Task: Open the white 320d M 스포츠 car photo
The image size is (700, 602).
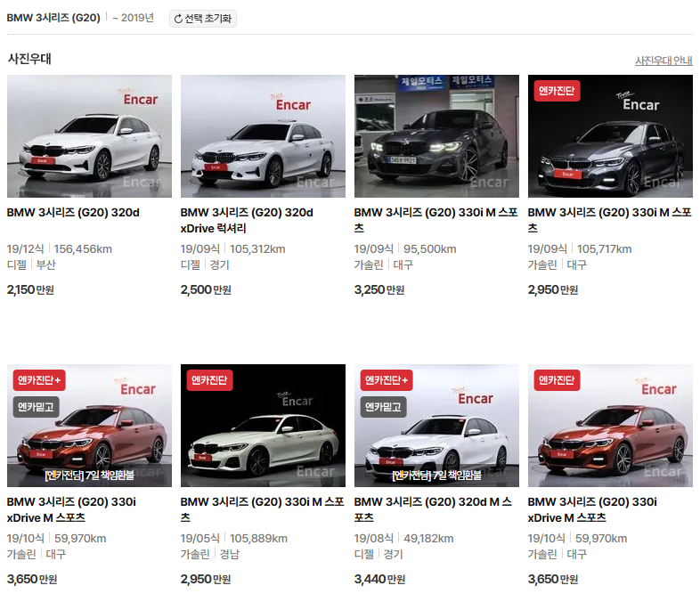Action: pos(436,426)
